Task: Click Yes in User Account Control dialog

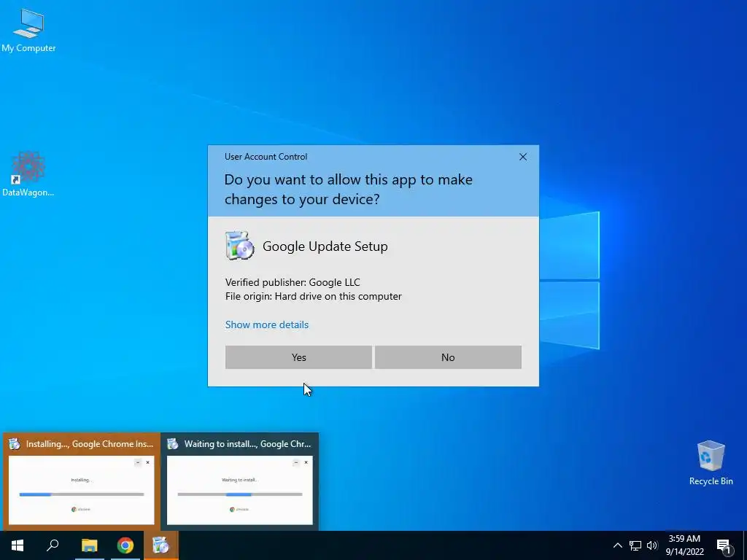Action: (x=298, y=357)
